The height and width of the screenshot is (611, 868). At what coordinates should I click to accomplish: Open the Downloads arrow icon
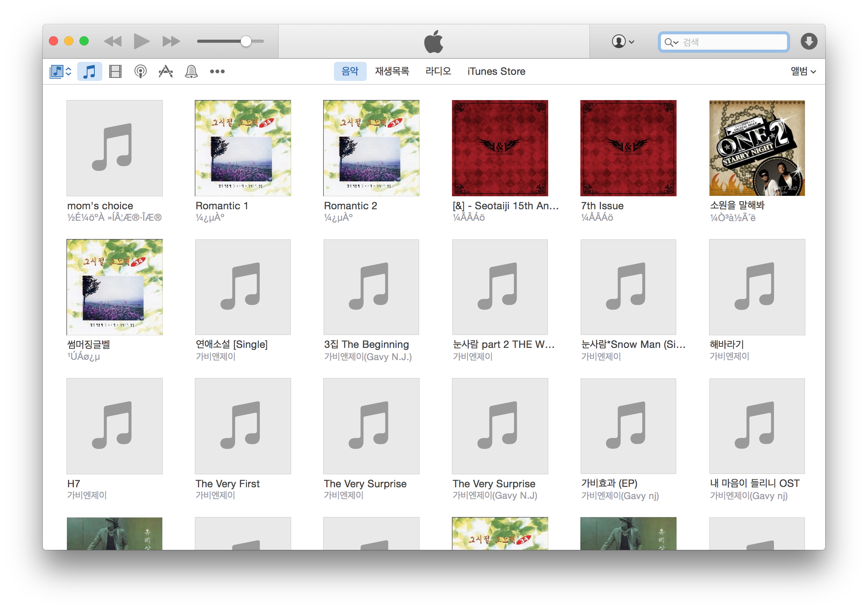pos(809,41)
